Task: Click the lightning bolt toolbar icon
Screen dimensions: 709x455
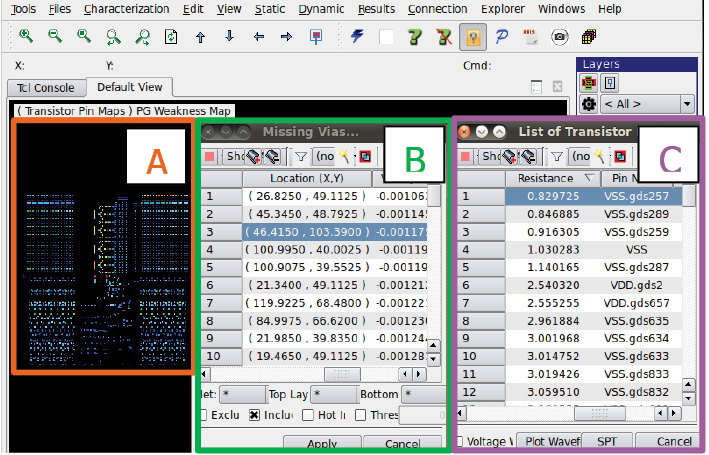Action: click(x=358, y=36)
